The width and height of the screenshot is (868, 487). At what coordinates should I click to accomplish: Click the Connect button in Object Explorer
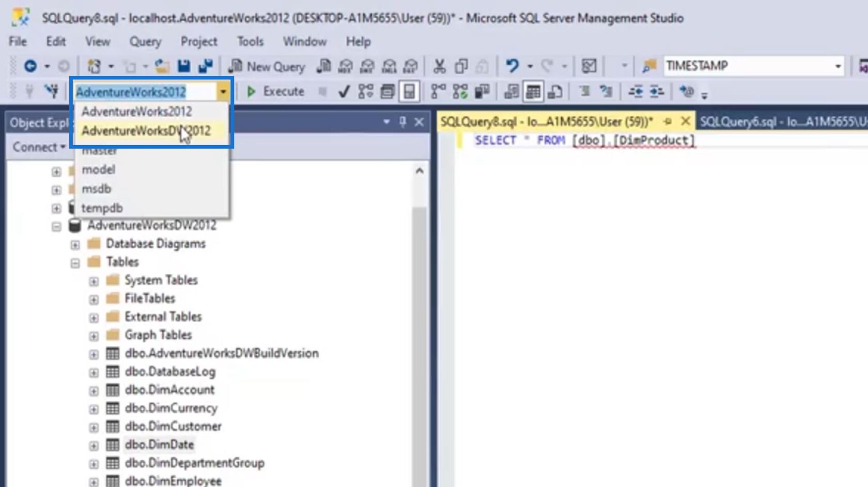tap(39, 147)
